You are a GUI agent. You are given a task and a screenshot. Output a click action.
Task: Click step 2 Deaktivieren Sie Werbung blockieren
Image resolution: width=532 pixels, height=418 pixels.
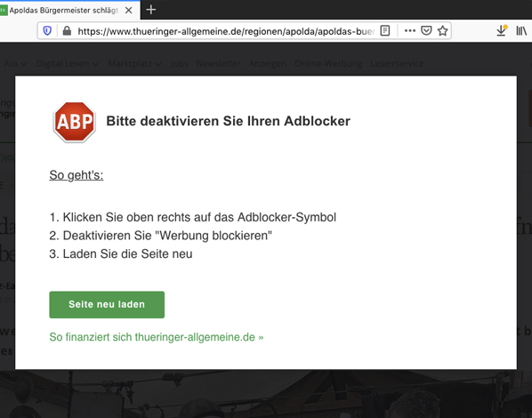[160, 236]
